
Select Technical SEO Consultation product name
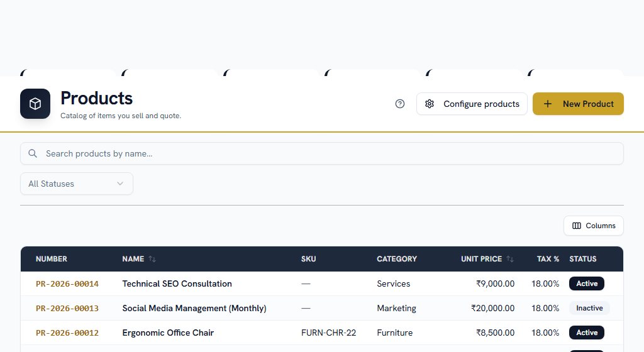(177, 284)
